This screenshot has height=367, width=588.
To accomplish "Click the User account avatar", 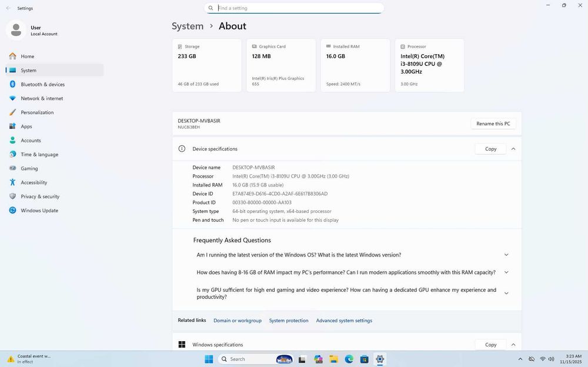I will point(16,30).
